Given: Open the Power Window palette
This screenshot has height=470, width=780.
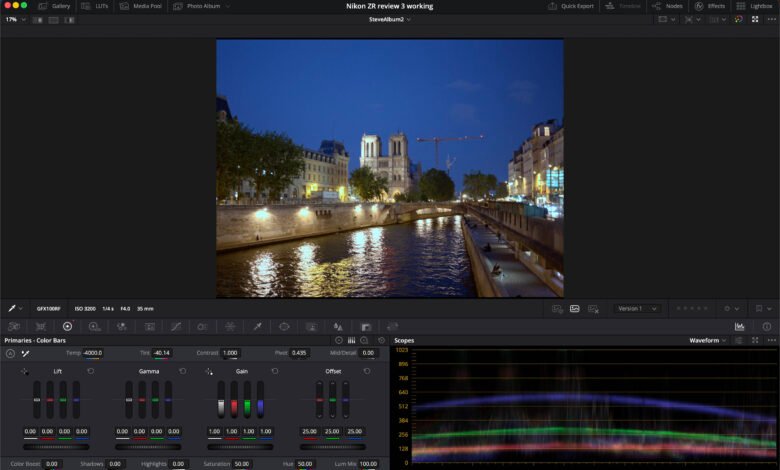Looking at the screenshot, I should coord(284,326).
